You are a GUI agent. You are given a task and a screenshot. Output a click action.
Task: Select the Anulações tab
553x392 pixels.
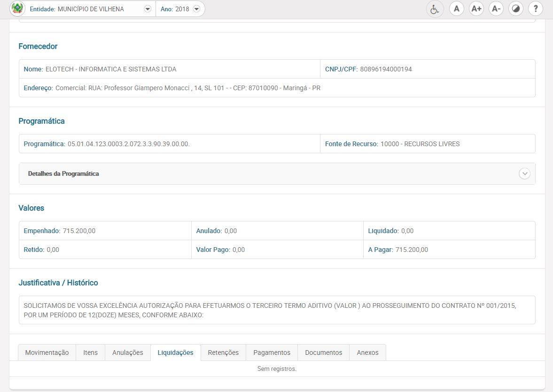[x=128, y=353]
